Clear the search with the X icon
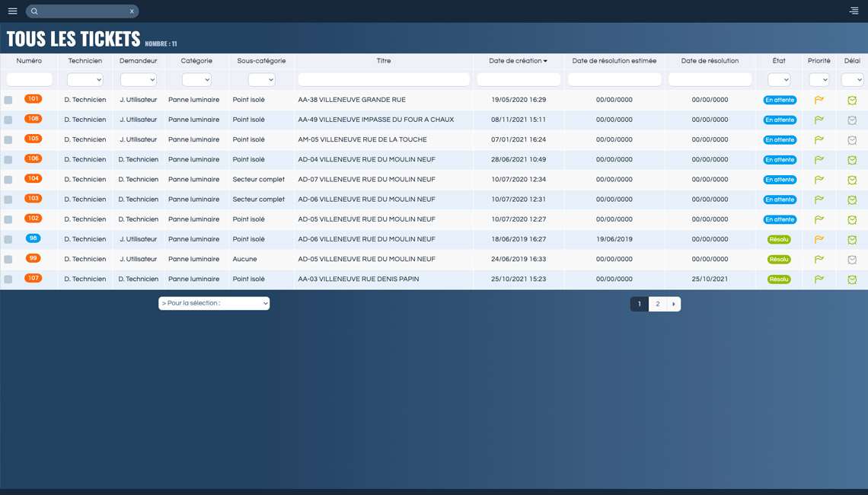868x495 pixels. click(x=132, y=11)
